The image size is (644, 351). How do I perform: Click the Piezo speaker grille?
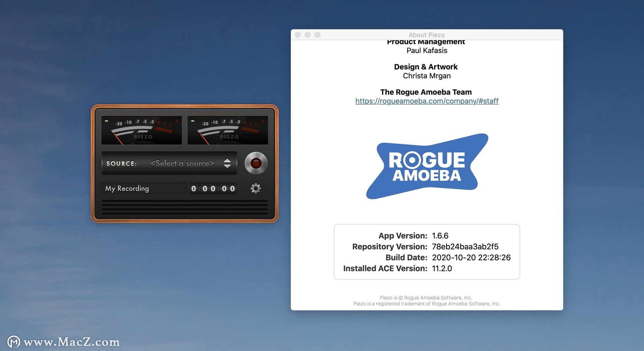coord(185,207)
